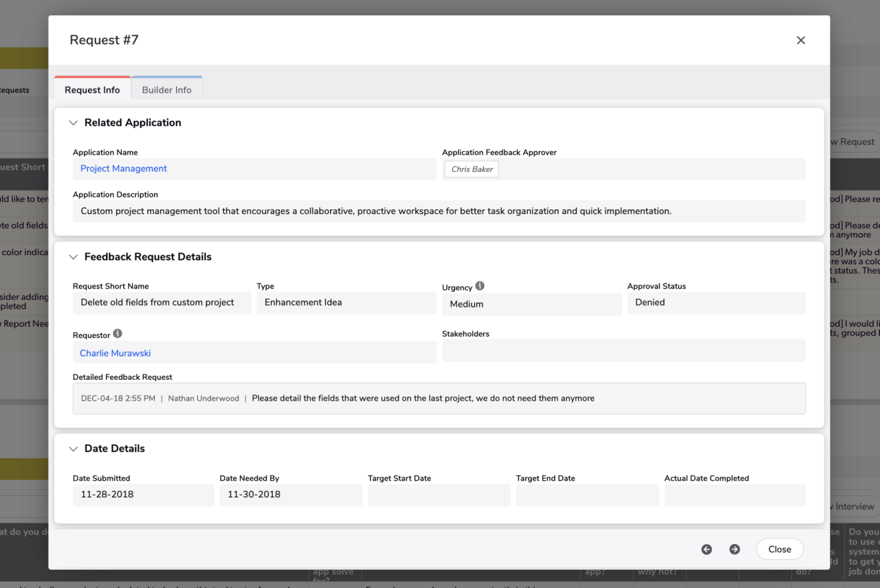Screen dimensions: 880x588
Task: Click the previous record arrow icon
Action: click(x=707, y=549)
